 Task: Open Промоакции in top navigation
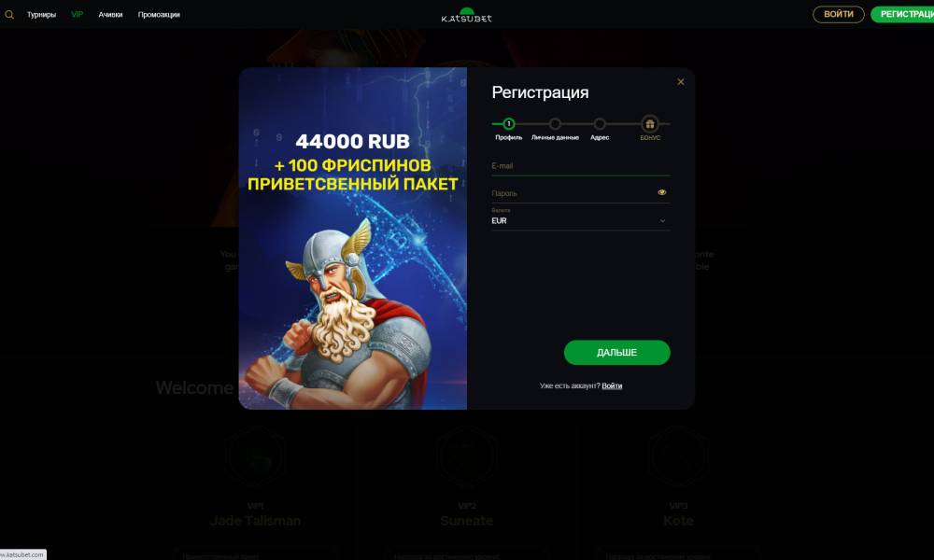159,15
